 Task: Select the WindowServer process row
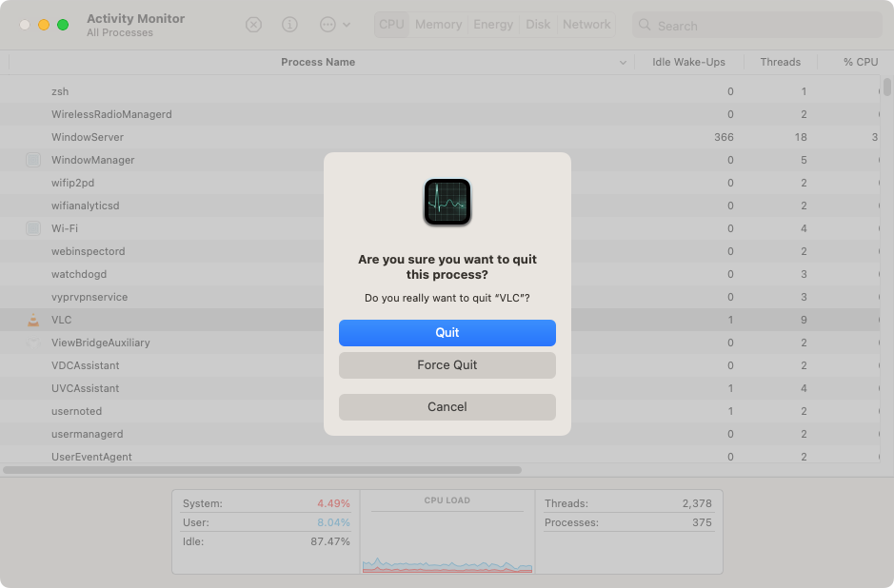[x=439, y=137]
